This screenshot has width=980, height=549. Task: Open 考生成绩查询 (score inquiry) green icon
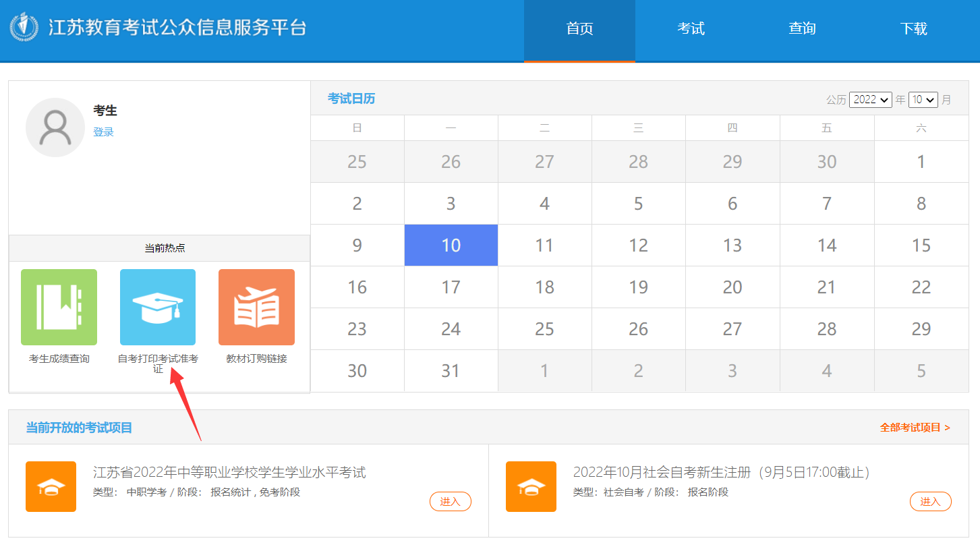pyautogui.click(x=59, y=307)
